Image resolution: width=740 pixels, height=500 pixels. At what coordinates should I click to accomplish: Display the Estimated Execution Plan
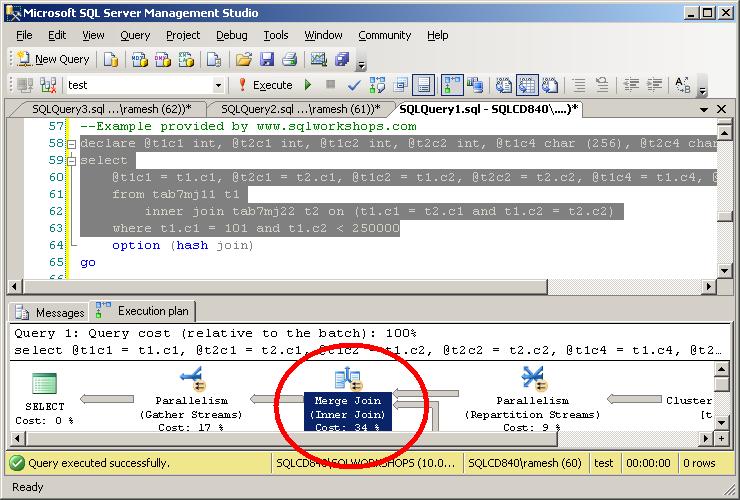click(377, 85)
